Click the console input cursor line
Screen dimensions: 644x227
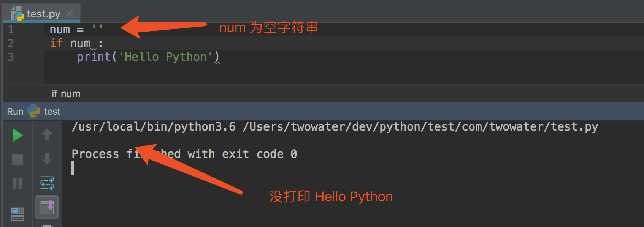point(73,168)
